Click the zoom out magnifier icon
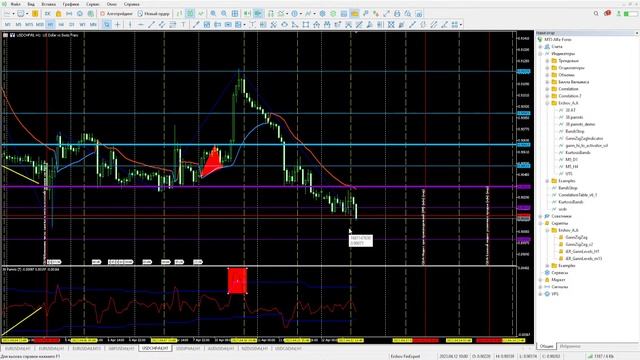Viewport: 640px width, 360px height. pos(224,13)
